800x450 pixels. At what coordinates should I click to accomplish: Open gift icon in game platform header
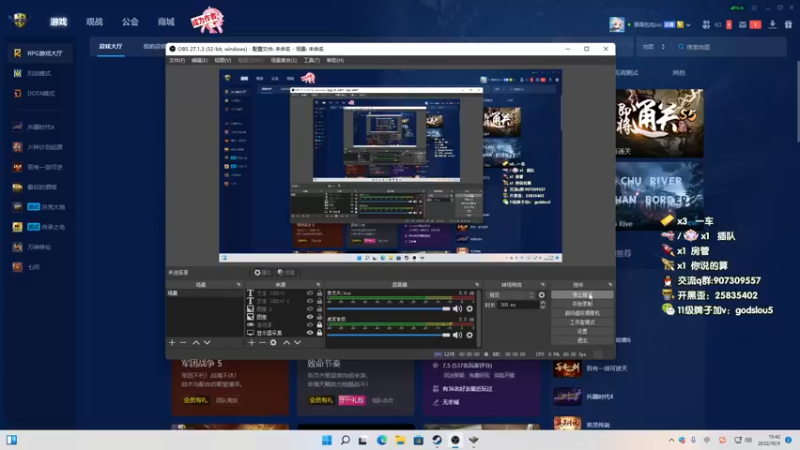[788, 24]
